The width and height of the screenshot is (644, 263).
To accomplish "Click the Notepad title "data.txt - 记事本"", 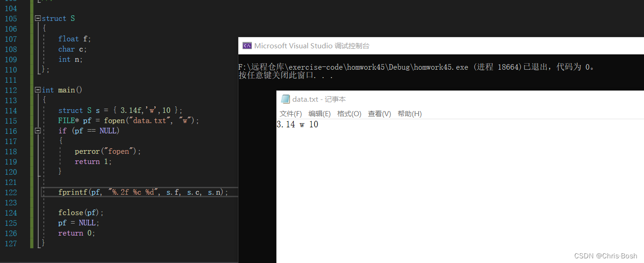I will click(319, 99).
